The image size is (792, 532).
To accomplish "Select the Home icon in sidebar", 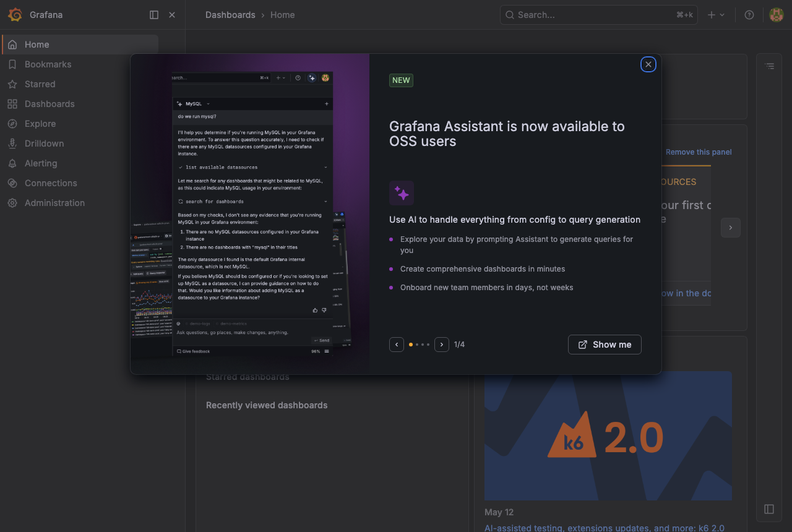I will [12, 45].
